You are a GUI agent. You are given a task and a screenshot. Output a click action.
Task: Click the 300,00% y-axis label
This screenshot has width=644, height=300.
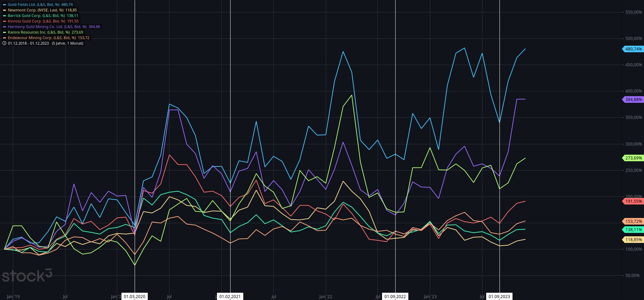coord(634,144)
